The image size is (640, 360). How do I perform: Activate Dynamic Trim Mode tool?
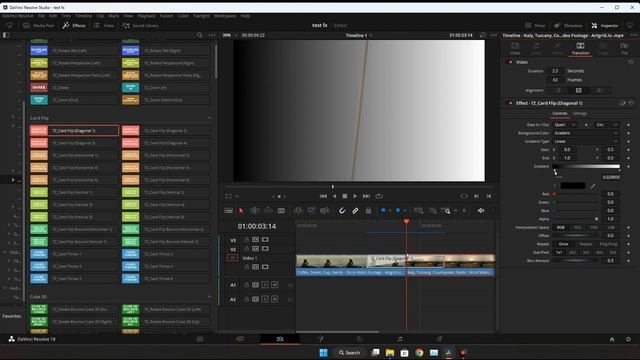268,211
